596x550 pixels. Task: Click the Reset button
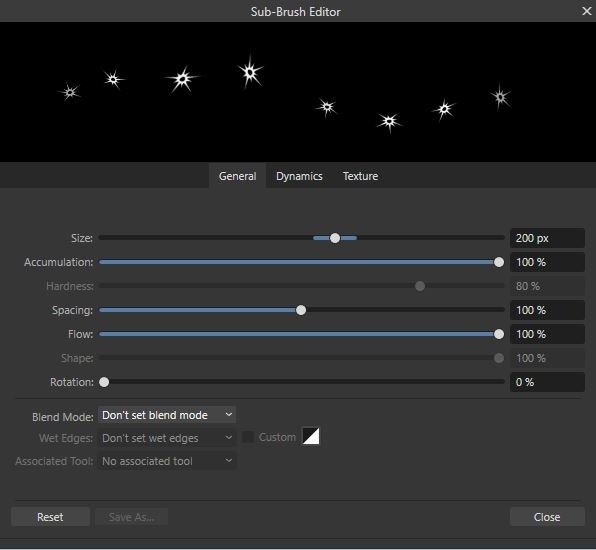pyautogui.click(x=50, y=517)
